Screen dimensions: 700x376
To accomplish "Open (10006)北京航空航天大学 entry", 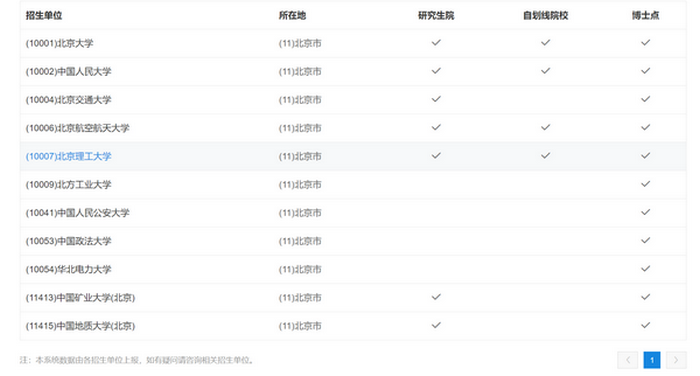I will [77, 128].
